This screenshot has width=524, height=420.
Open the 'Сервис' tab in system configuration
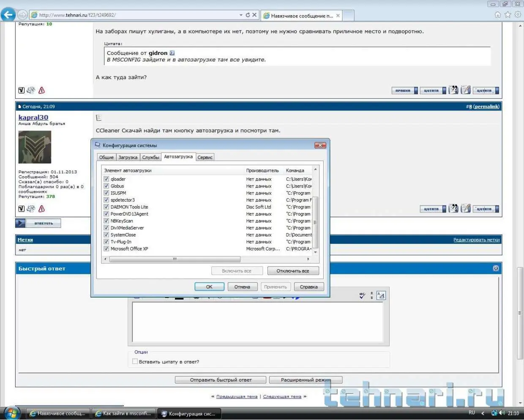point(205,157)
